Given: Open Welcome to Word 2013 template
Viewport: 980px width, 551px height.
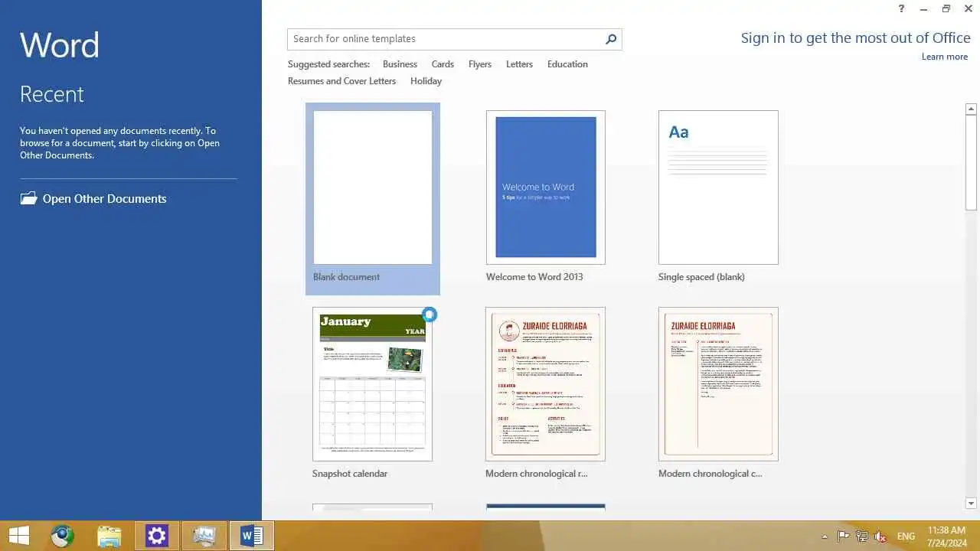Looking at the screenshot, I should click(545, 187).
